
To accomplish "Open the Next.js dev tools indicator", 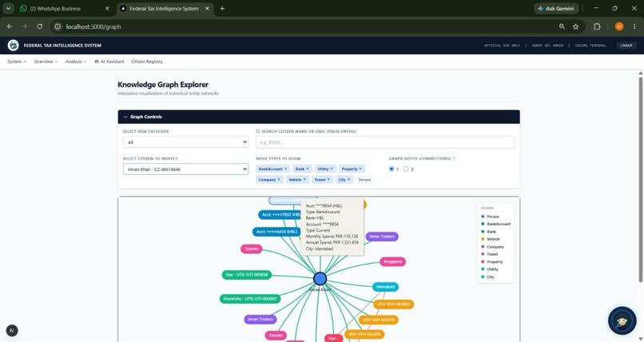I will 12,331.
